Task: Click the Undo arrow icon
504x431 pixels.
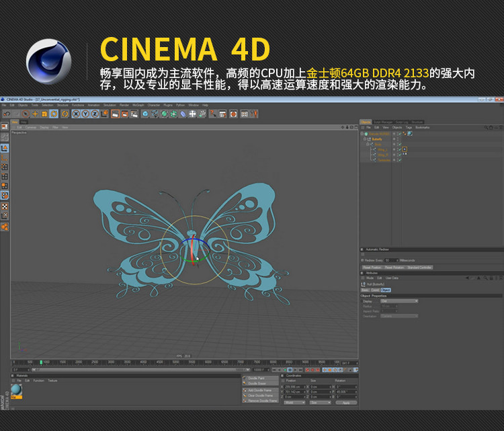Action: click(x=7, y=114)
